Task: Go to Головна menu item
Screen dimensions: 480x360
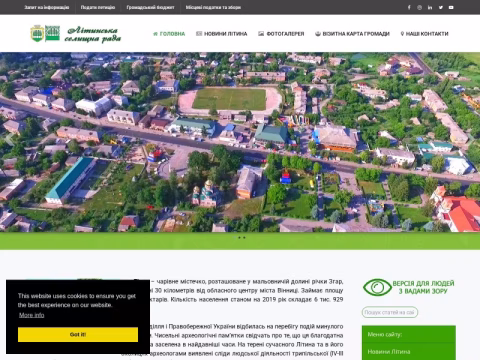Action: point(169,34)
